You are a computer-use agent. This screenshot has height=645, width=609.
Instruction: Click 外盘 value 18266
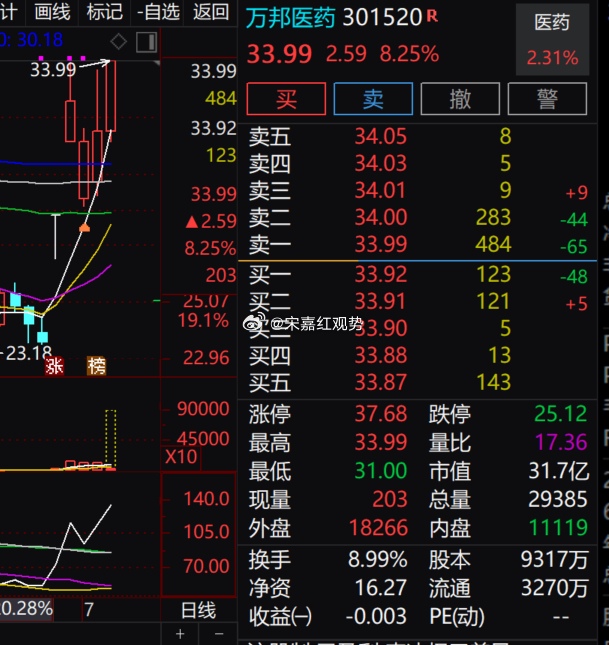[378, 528]
